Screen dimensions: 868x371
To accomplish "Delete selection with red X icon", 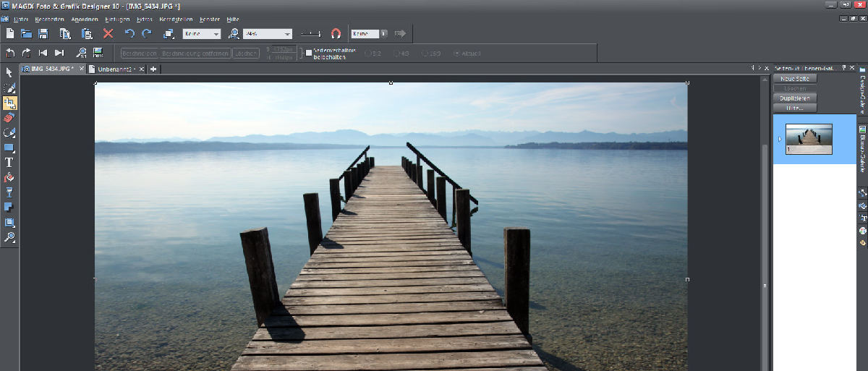I will (x=108, y=33).
